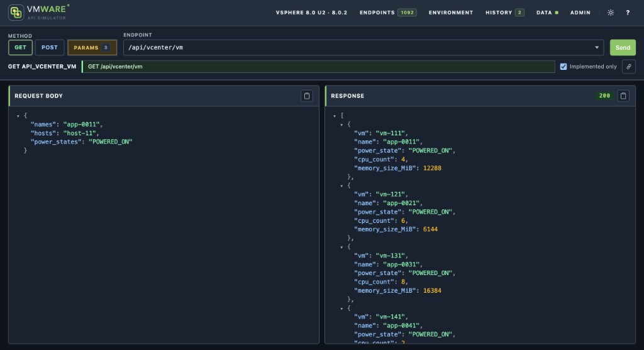The image size is (644, 350).
Task: Send the request with Send button
Action: point(623,48)
